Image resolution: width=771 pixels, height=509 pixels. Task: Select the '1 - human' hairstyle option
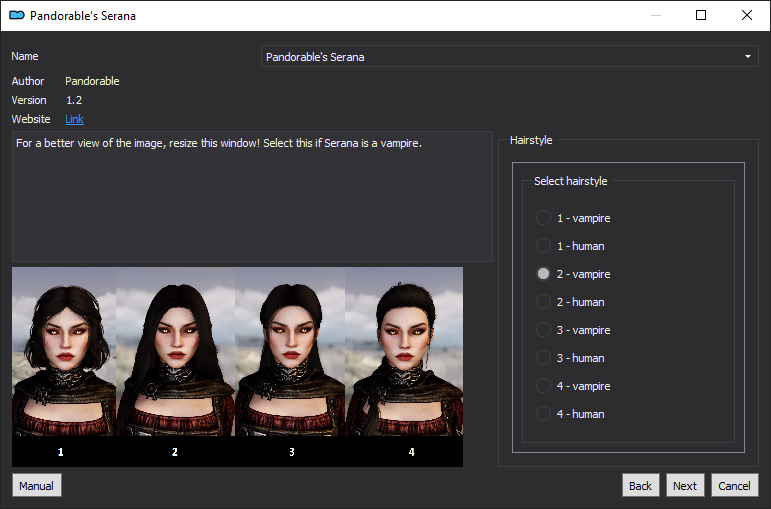[570, 246]
